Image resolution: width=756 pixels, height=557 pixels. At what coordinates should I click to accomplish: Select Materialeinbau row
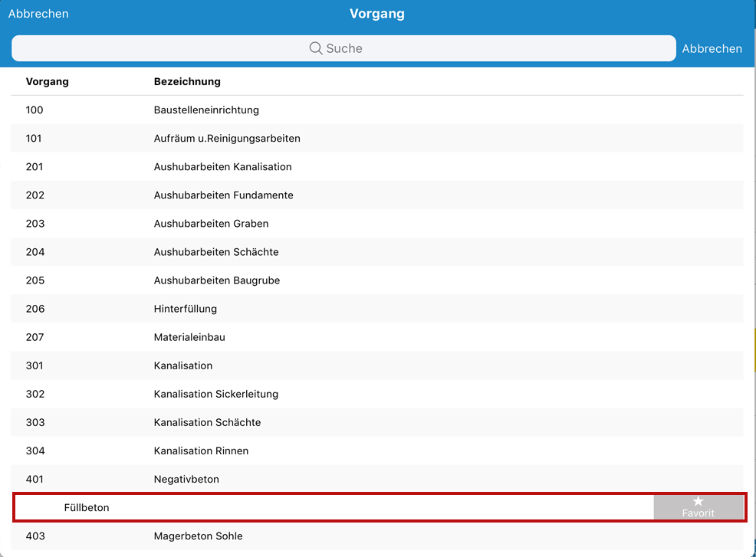pyautogui.click(x=377, y=337)
